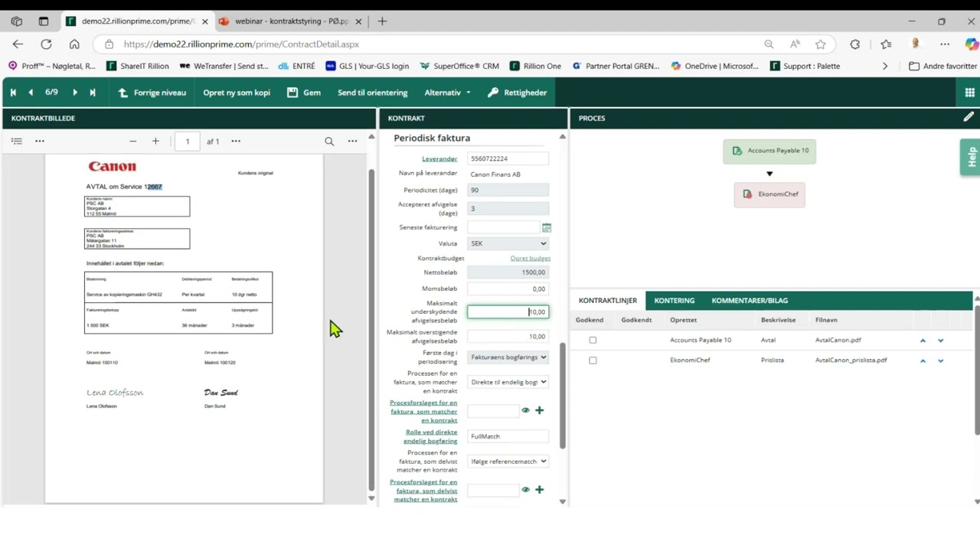Click the PDF viewer vertical scrollbar

371,329
